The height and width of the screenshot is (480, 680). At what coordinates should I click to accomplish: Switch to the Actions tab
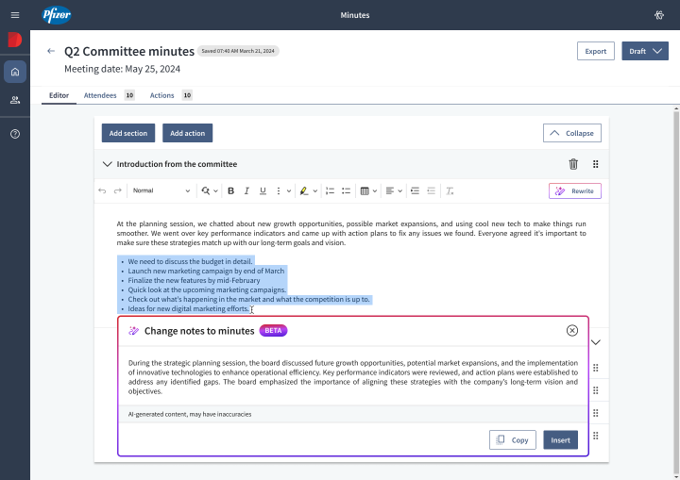[162, 95]
